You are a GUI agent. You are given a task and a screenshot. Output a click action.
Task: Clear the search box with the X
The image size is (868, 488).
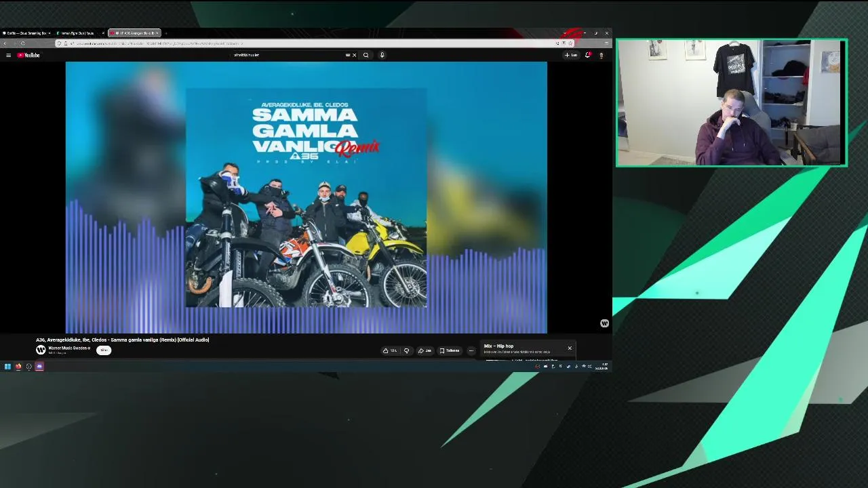click(354, 55)
